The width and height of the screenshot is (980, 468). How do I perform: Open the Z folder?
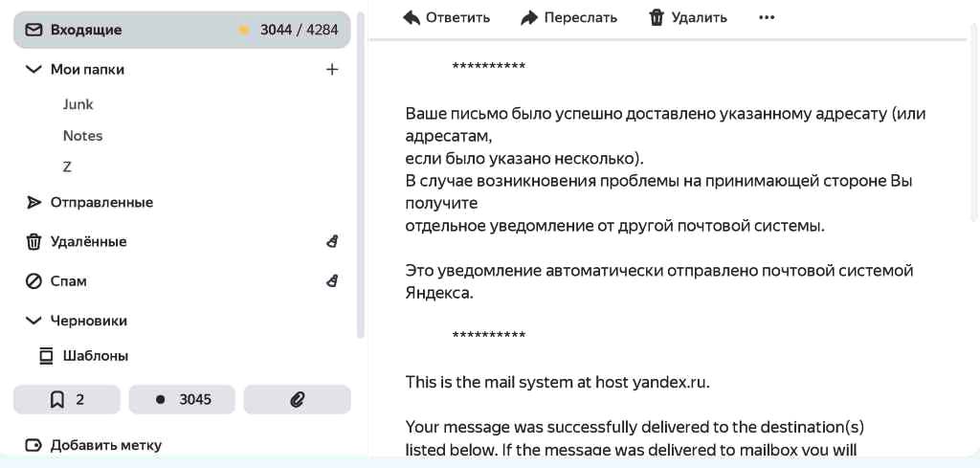point(67,167)
